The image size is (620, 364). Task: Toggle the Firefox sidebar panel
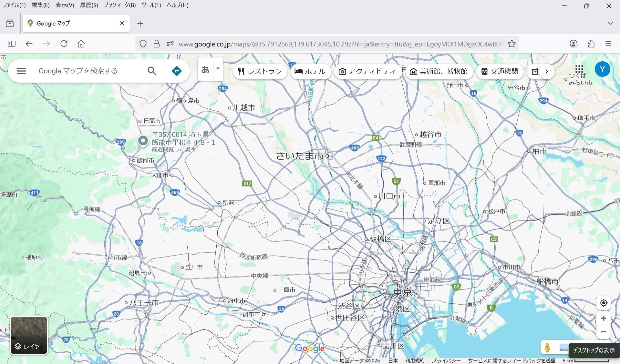point(12,44)
